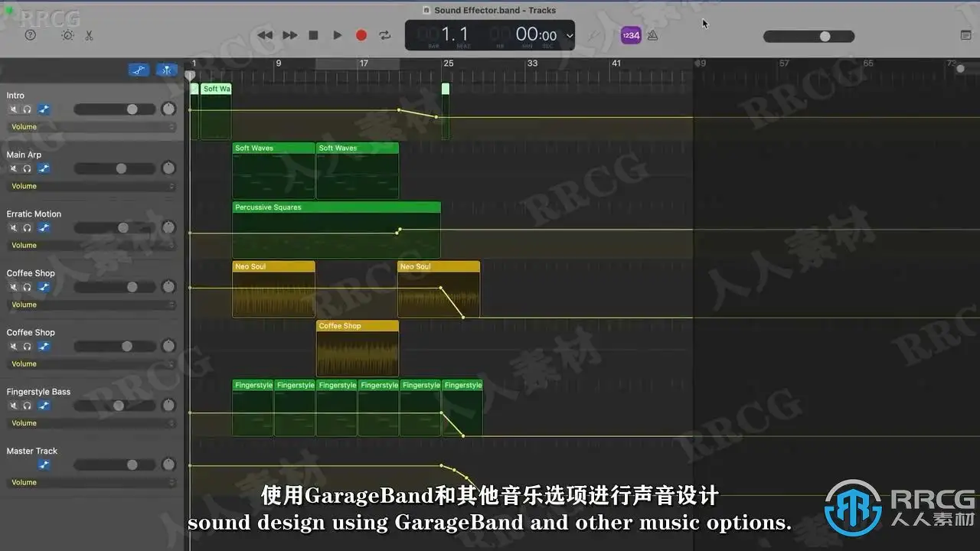Open the Quick Help question mark button
Image resolution: width=980 pixels, height=551 pixels.
(x=31, y=35)
